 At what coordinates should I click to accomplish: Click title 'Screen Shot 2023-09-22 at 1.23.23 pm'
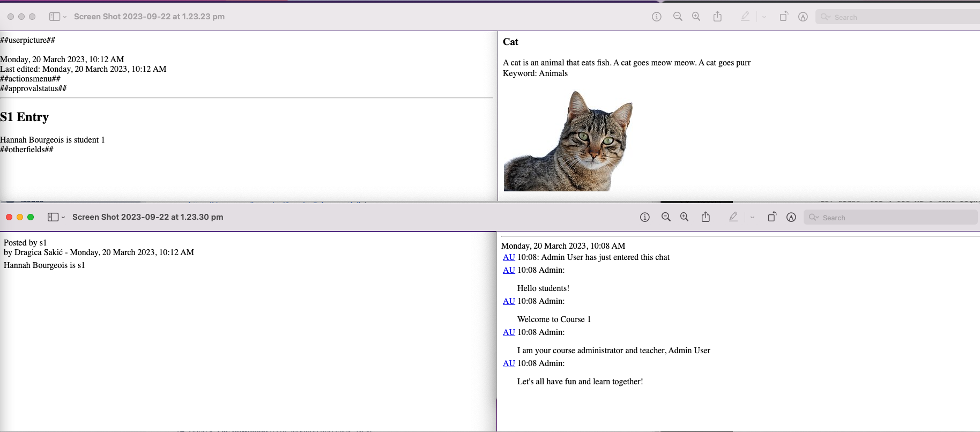(149, 17)
